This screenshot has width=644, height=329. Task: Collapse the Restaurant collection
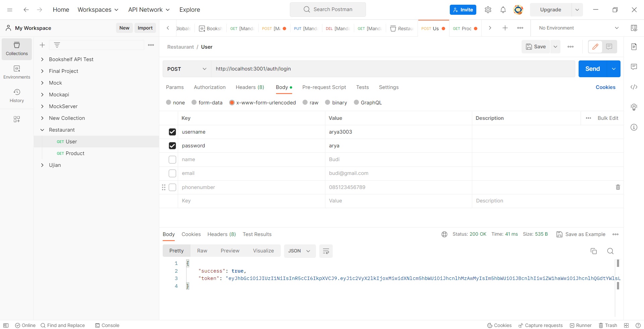(x=42, y=130)
